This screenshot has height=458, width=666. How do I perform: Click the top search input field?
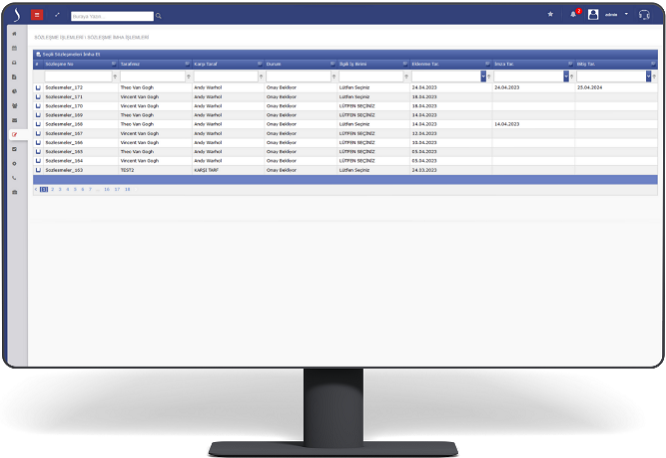(x=112, y=17)
